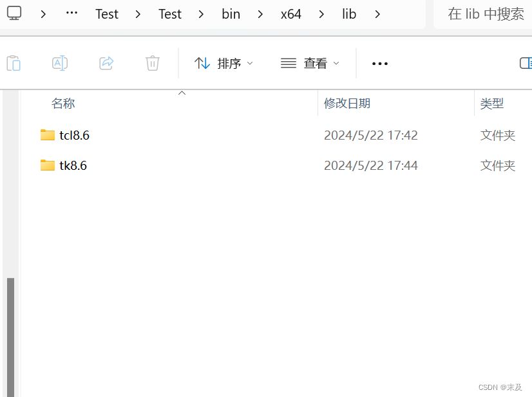
Task: Open the 查看 view options
Action: click(310, 63)
